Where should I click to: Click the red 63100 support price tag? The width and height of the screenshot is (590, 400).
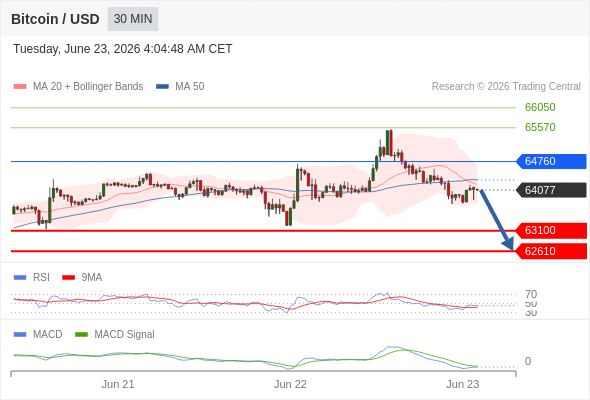click(x=551, y=230)
